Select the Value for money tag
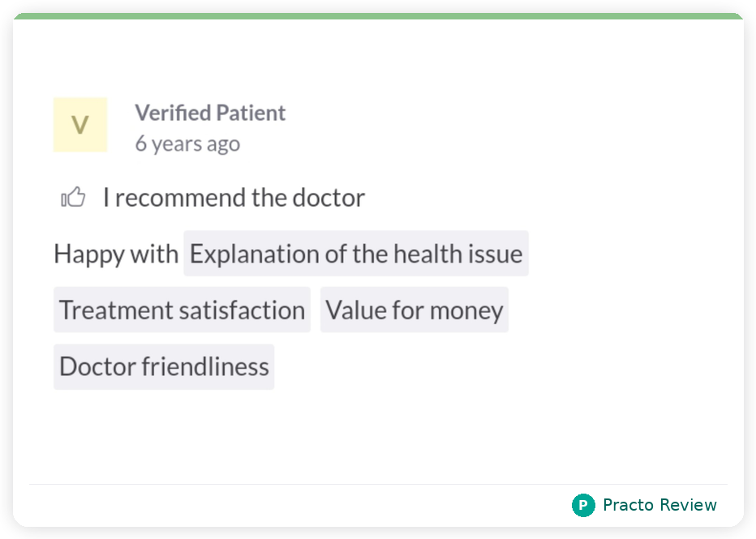This screenshot has width=756, height=539. tap(414, 310)
